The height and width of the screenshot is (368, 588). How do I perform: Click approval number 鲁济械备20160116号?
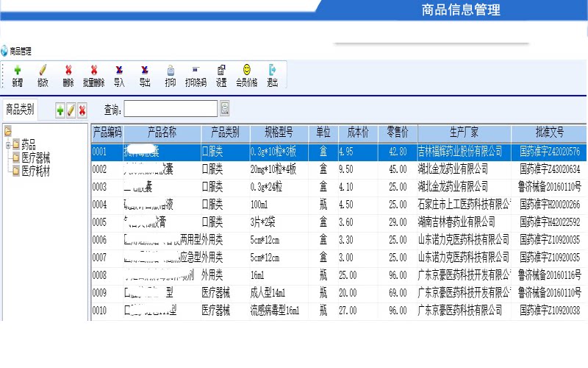550,275
